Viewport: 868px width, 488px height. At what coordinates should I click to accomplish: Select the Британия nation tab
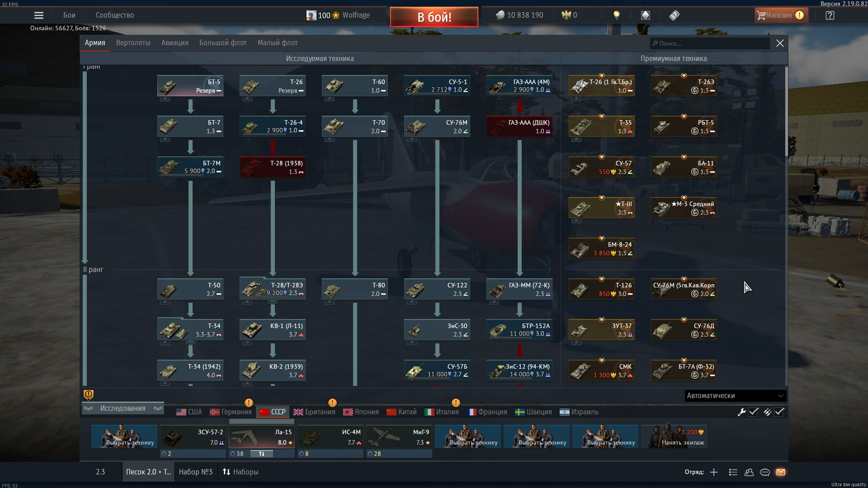(315, 412)
